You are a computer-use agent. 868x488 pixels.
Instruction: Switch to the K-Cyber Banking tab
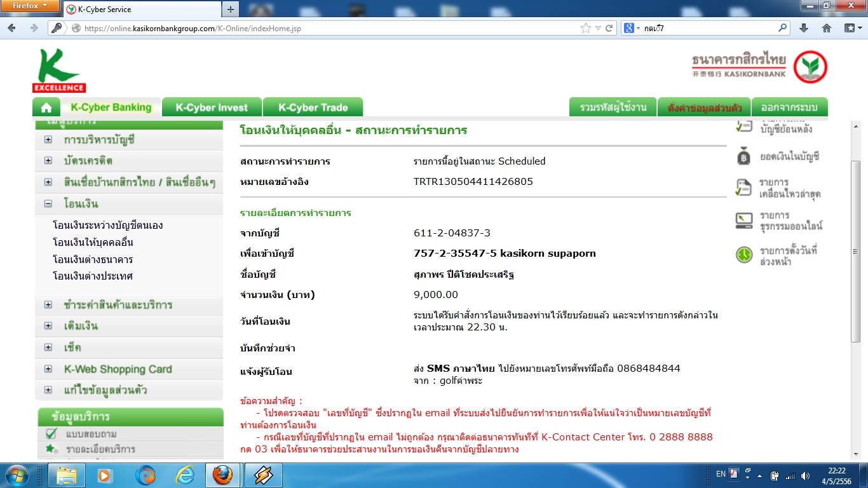pyautogui.click(x=111, y=107)
